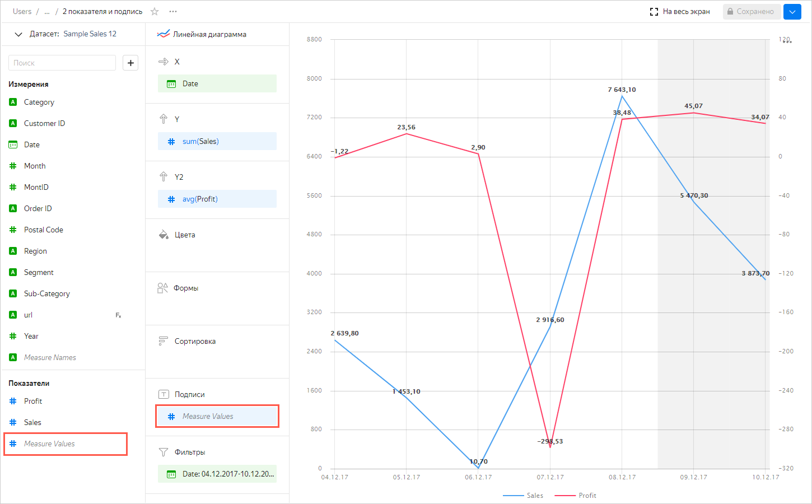Click the Фильтры funnel icon
This screenshot has width=812, height=504.
[164, 452]
